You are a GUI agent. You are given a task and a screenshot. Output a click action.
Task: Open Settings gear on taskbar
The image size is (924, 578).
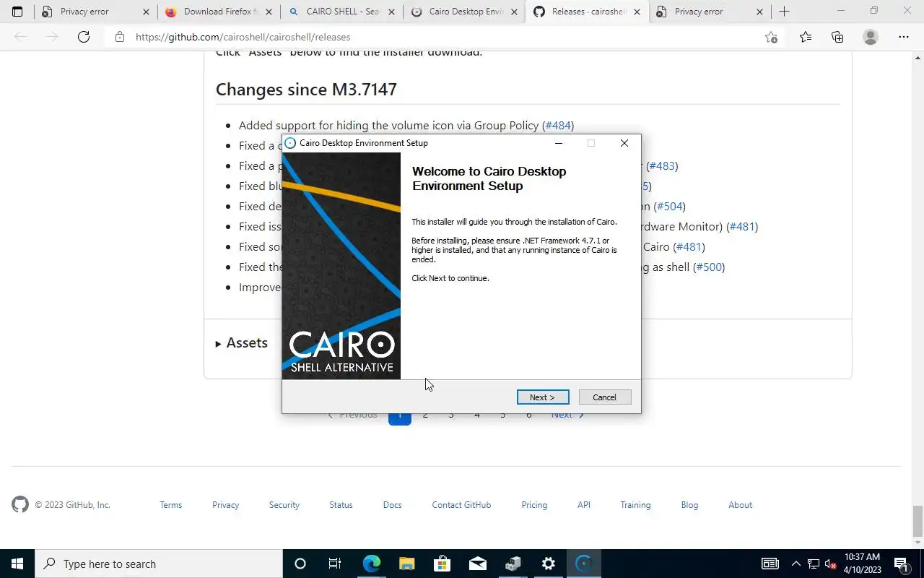click(548, 564)
